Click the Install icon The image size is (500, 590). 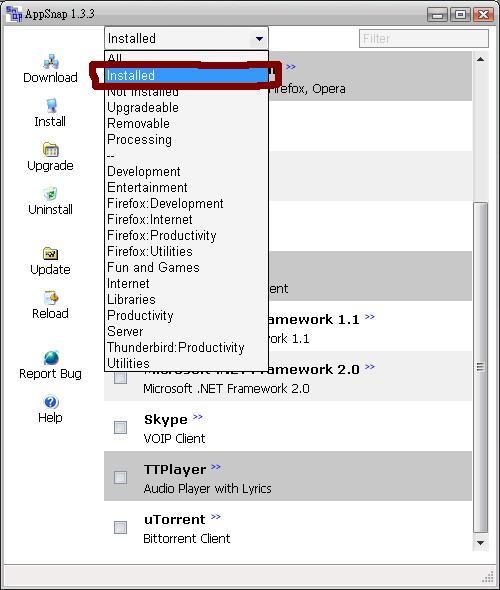(51, 106)
